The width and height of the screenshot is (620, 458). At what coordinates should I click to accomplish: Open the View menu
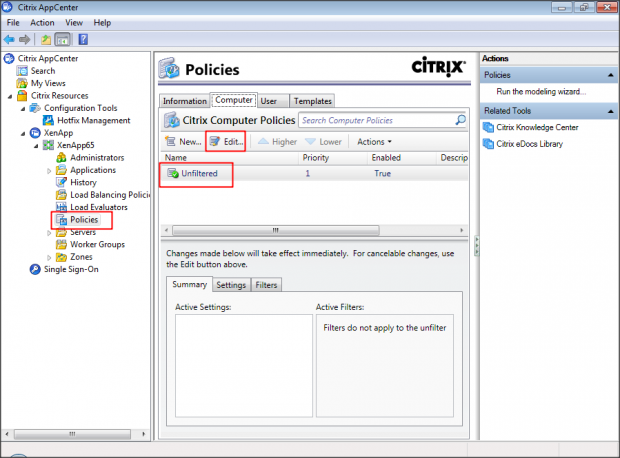point(74,23)
